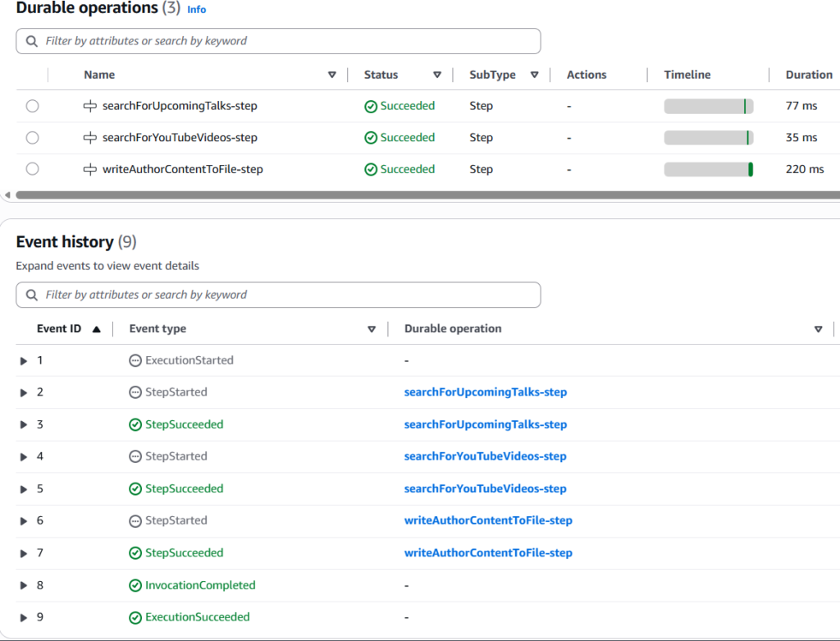Image resolution: width=840 pixels, height=641 pixels.
Task: Click the Duration column header
Action: [809, 75]
